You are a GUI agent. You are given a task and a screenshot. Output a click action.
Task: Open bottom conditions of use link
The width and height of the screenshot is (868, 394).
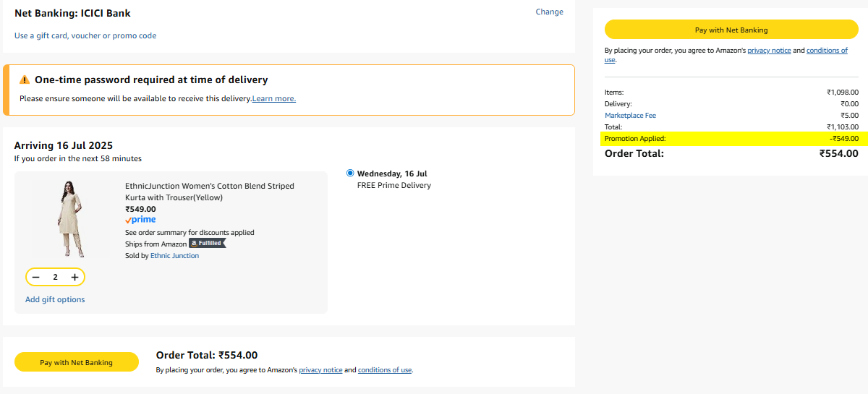(x=385, y=370)
